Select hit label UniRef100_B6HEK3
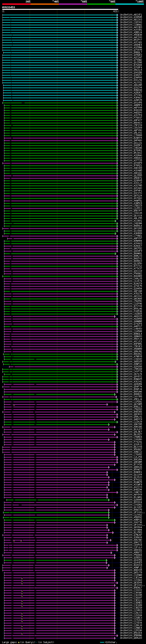 tap(131, 261)
